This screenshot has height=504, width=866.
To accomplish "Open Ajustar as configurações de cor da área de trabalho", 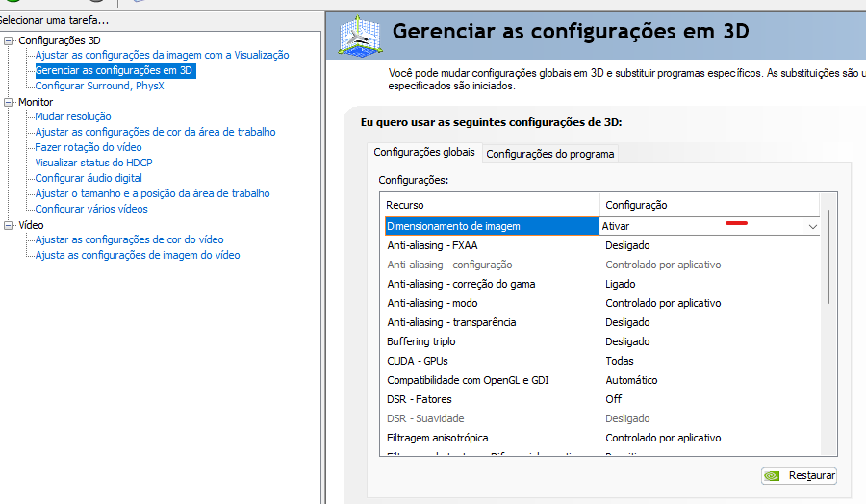I will tap(155, 132).
